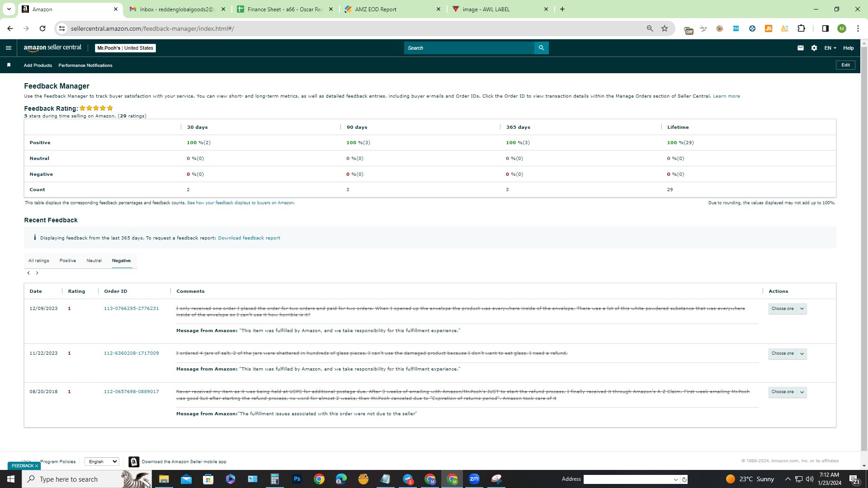The height and width of the screenshot is (488, 868).
Task: Show hidden system tray icons
Action: (788, 479)
